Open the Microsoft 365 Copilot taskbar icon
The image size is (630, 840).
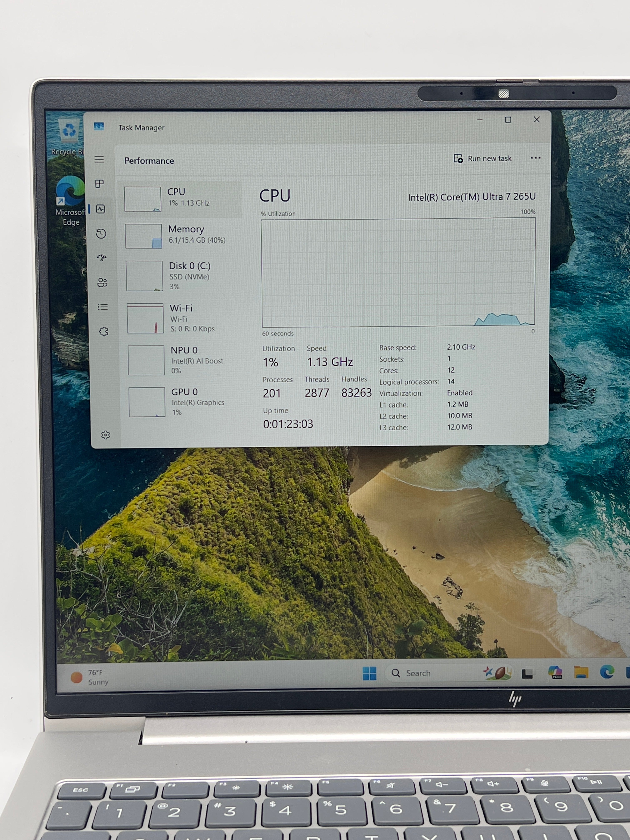pos(555,672)
